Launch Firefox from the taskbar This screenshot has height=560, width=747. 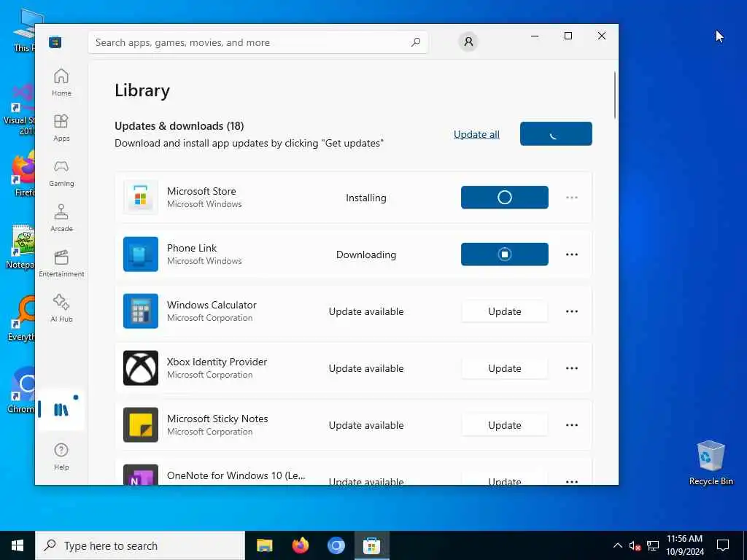coord(300,545)
